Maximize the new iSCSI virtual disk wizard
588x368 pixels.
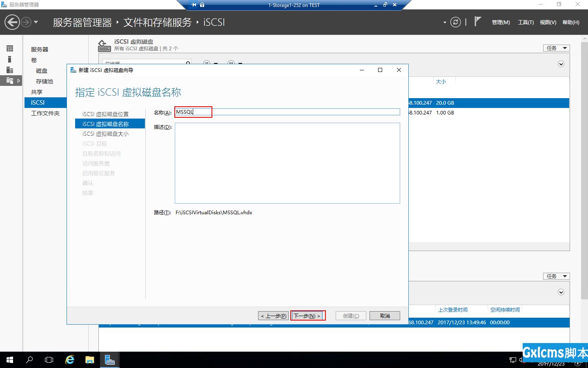(x=380, y=70)
